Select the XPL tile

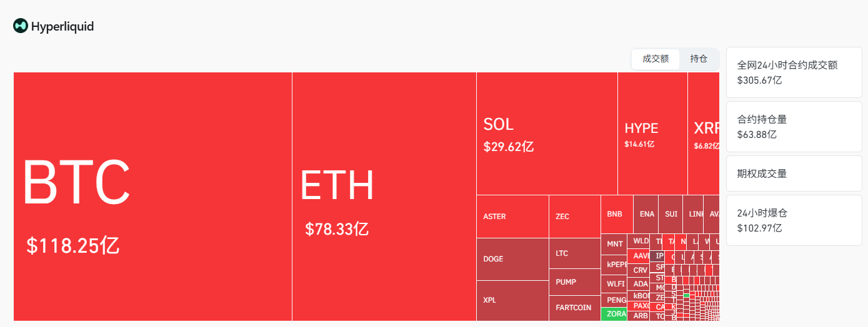tap(512, 300)
